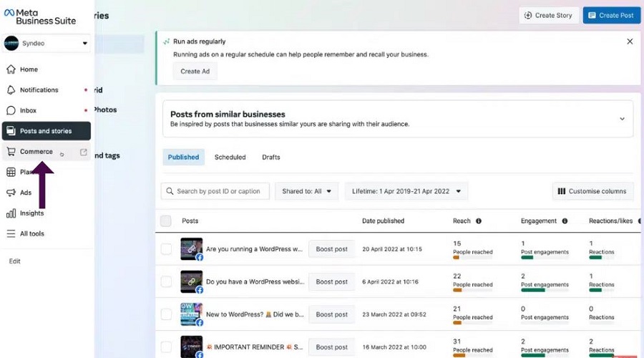Image resolution: width=644 pixels, height=358 pixels.
Task: Switch to the Drafts tab
Action: (x=271, y=158)
